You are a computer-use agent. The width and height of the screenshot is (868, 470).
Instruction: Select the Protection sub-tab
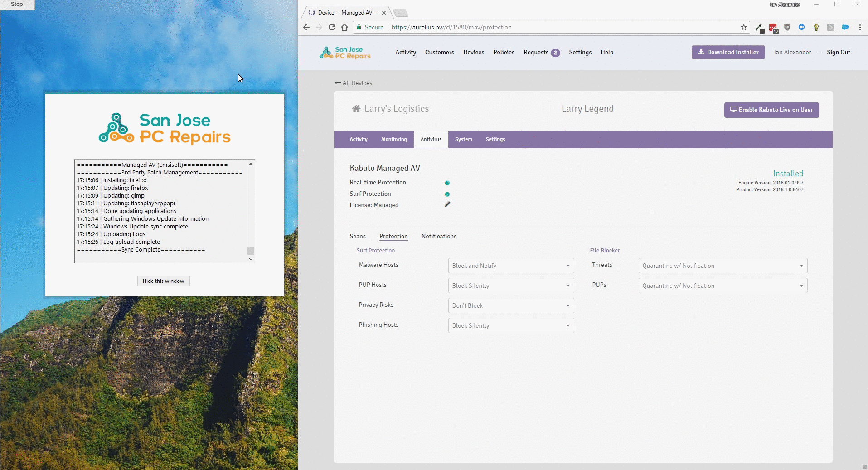[x=393, y=237]
